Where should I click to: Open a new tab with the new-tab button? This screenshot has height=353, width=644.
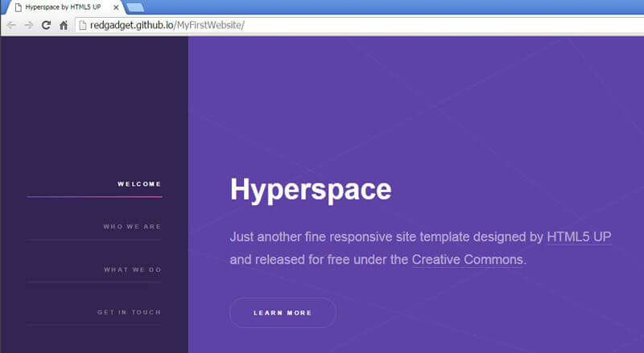pos(135,7)
